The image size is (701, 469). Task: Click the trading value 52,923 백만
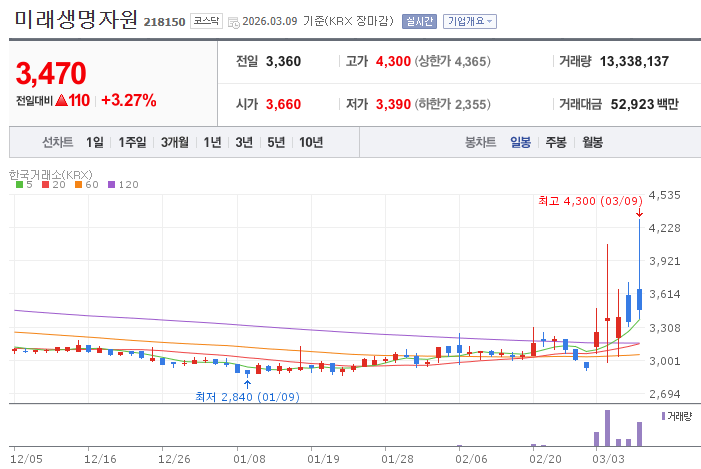[644, 104]
